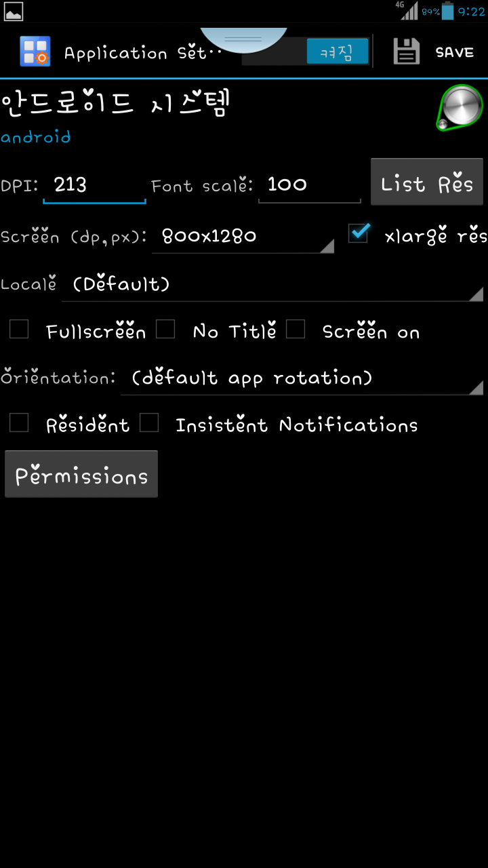Open the Orientation default app rotation dropdown

pos(302,378)
